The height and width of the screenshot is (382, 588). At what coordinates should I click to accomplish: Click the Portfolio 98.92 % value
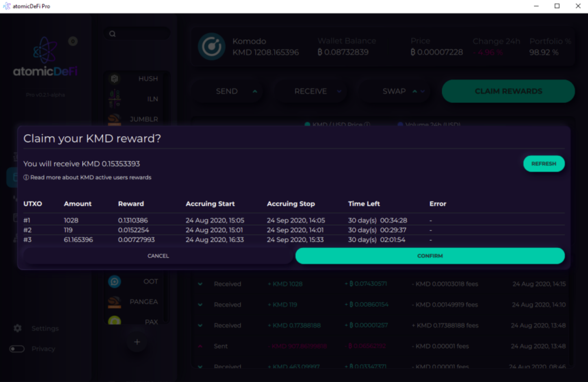(544, 52)
